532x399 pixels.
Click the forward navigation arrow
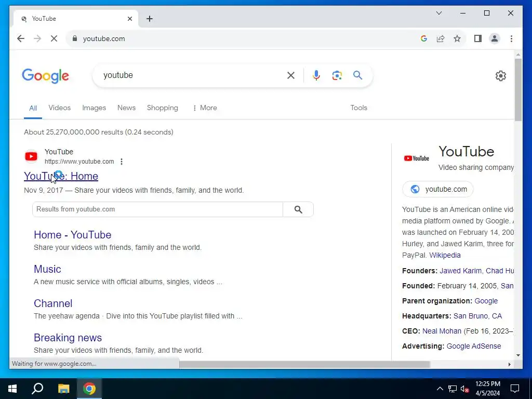click(37, 38)
